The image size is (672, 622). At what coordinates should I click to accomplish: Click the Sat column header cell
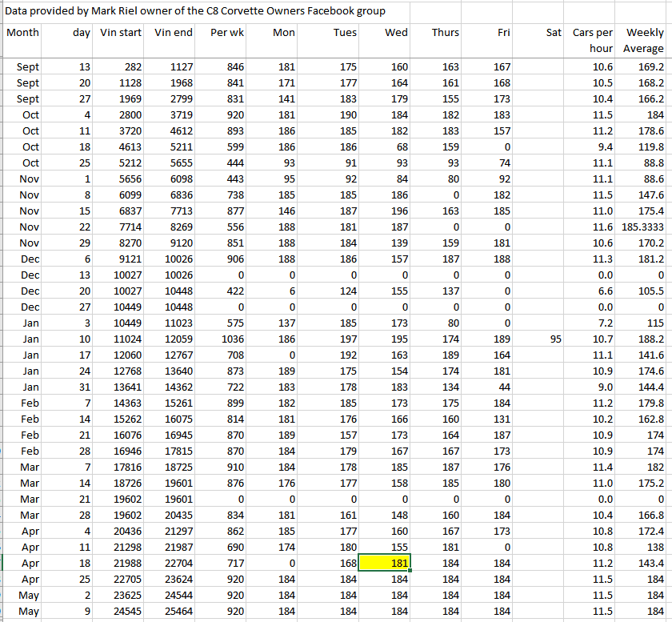pos(552,33)
